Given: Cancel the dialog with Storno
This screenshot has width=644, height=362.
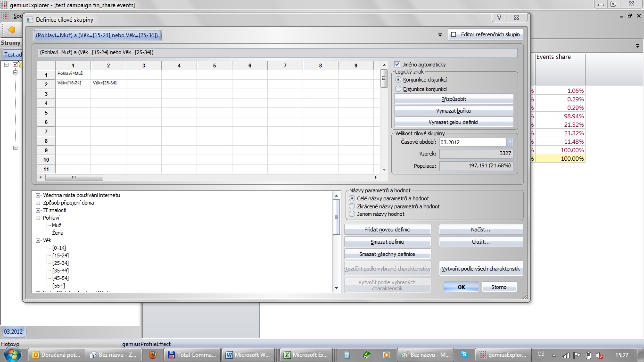Looking at the screenshot, I should 499,287.
